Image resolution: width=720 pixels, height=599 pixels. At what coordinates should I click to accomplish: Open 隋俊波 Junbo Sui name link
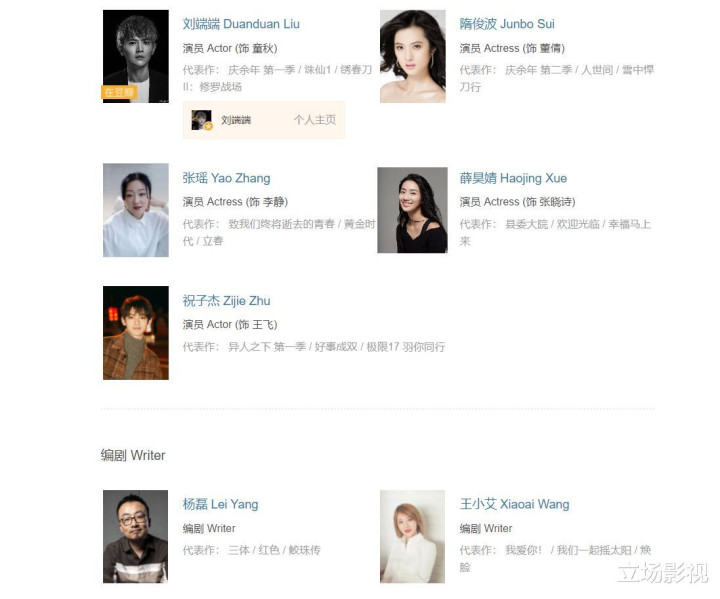tap(507, 24)
